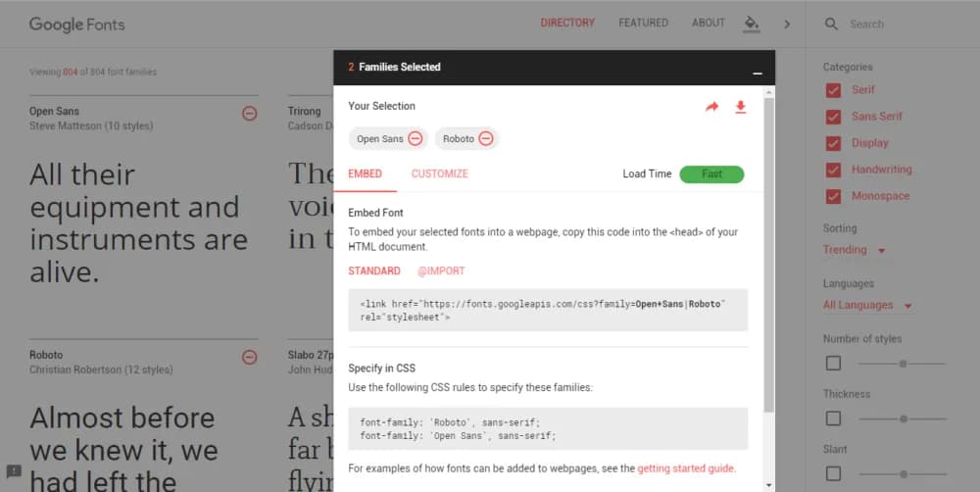Click the Google Fonts logo
980x492 pixels.
[76, 25]
